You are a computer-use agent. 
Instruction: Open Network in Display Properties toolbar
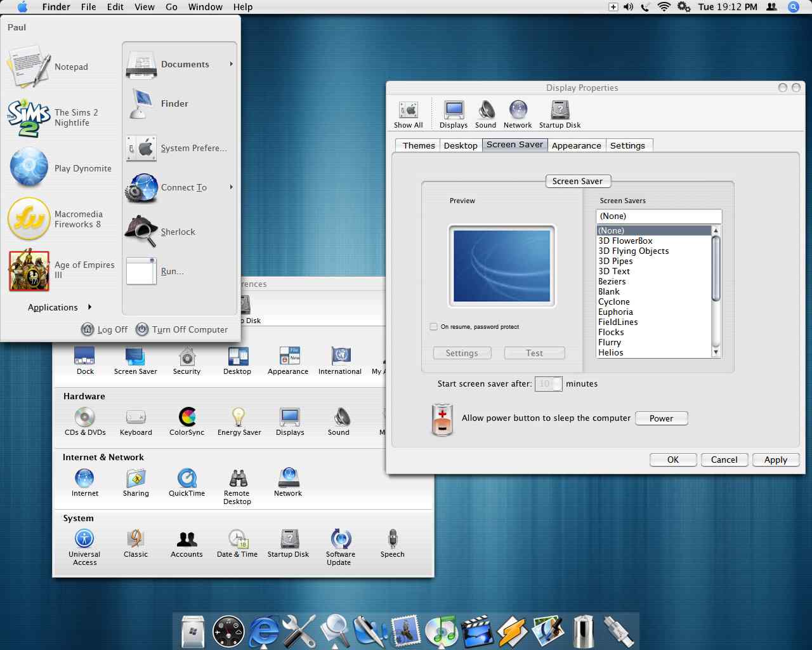point(518,115)
